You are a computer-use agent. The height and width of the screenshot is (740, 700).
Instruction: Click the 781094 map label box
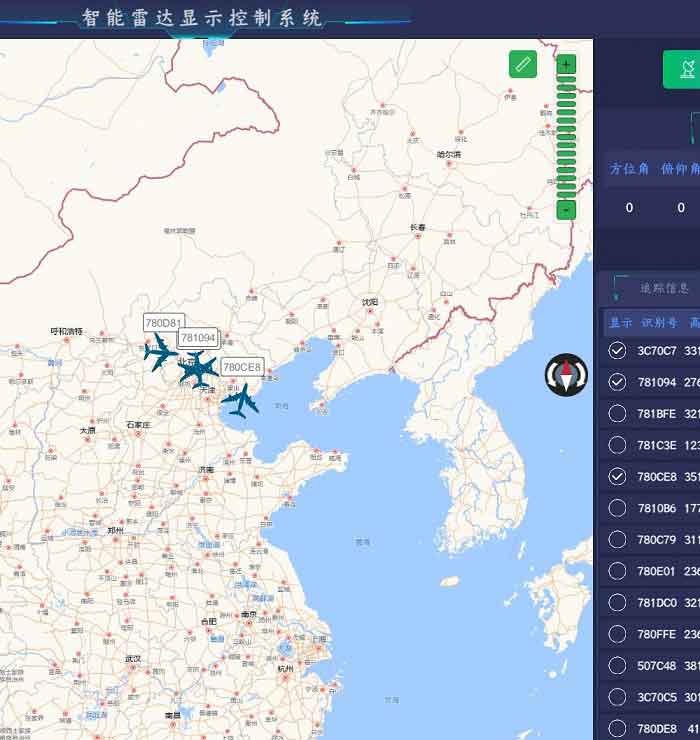pos(198,337)
